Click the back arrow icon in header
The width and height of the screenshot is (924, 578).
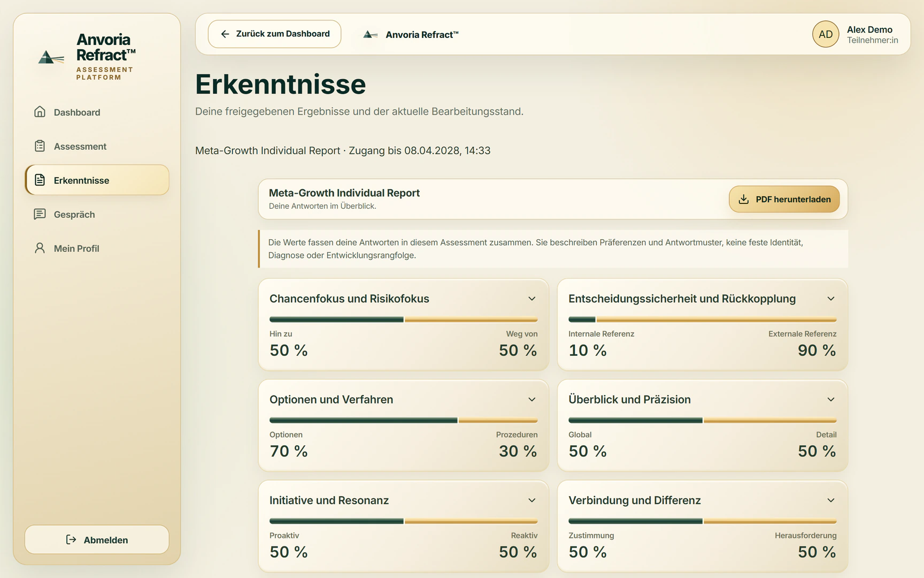pos(225,34)
